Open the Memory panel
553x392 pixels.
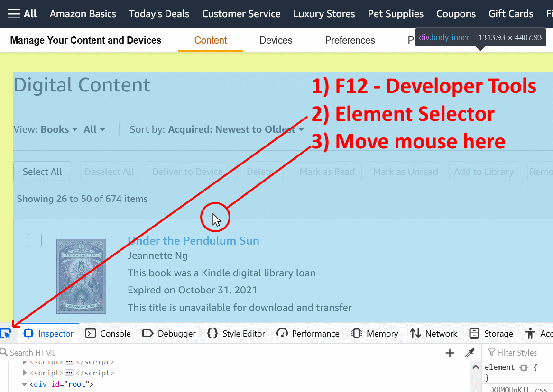(374, 333)
